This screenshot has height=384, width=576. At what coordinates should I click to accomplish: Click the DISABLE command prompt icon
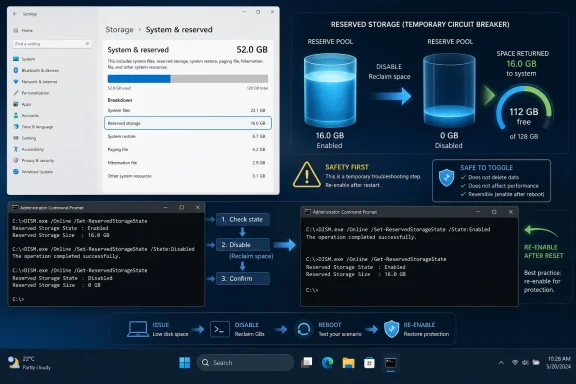(x=220, y=329)
